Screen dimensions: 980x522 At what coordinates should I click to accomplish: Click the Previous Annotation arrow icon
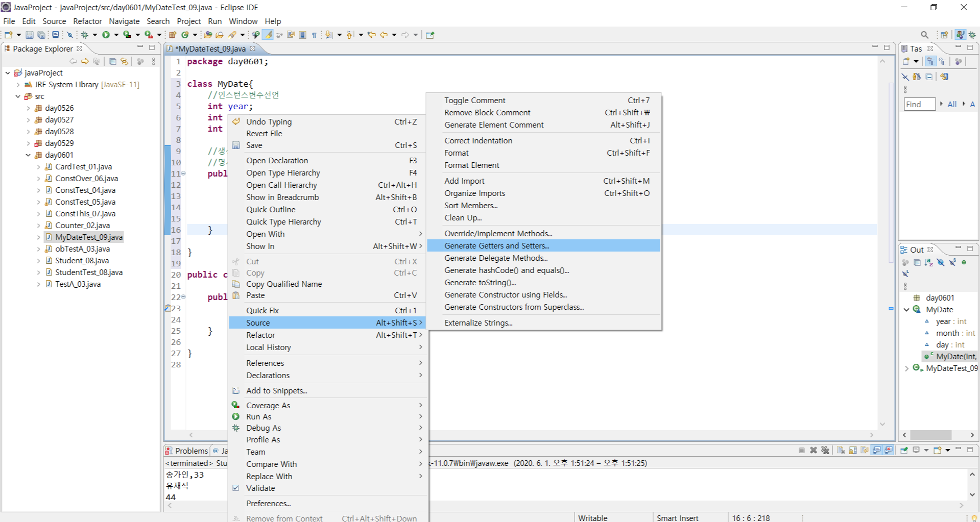click(350, 35)
